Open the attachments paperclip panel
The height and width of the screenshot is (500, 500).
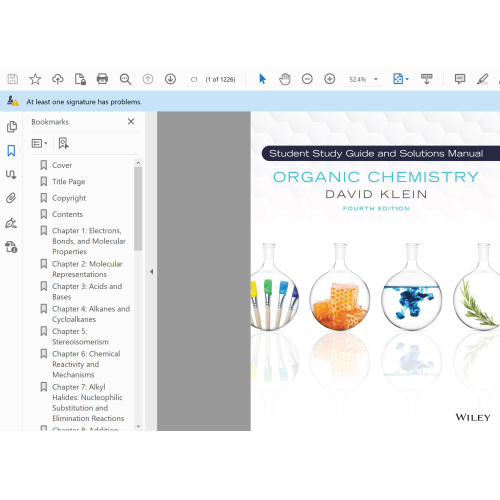coord(11,198)
